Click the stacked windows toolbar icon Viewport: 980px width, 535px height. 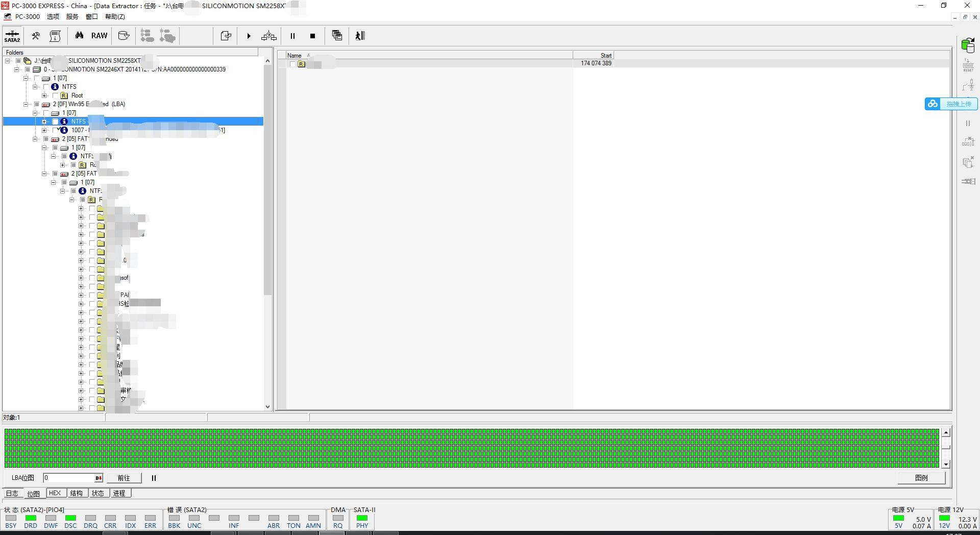[x=337, y=36]
